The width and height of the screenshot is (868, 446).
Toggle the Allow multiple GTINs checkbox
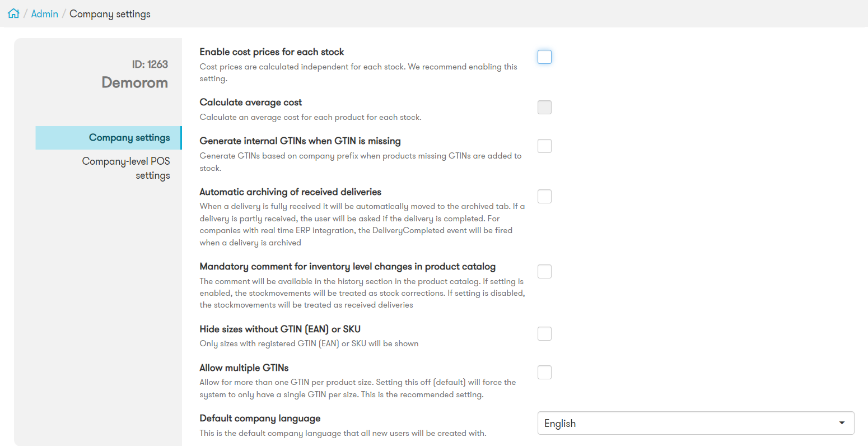click(544, 372)
